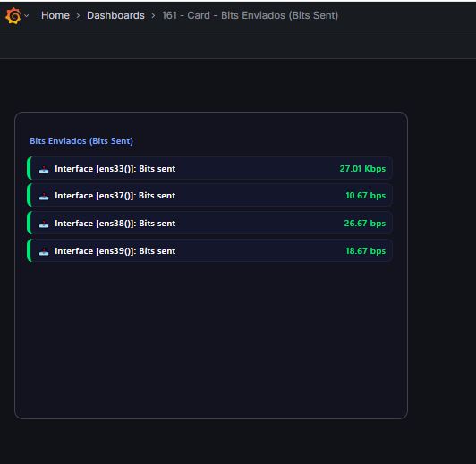Click the network icon of ens37 row

44,196
